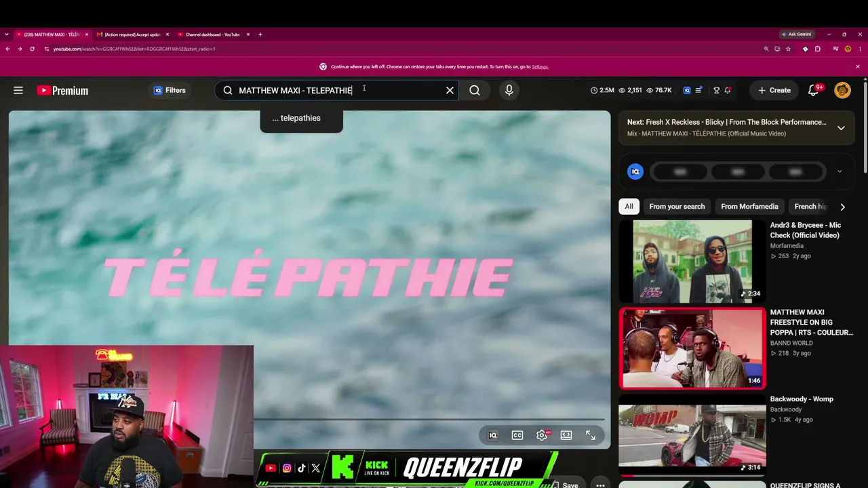Switch to the Channel dashboard YouTube tab
The width and height of the screenshot is (868, 488).
point(212,35)
